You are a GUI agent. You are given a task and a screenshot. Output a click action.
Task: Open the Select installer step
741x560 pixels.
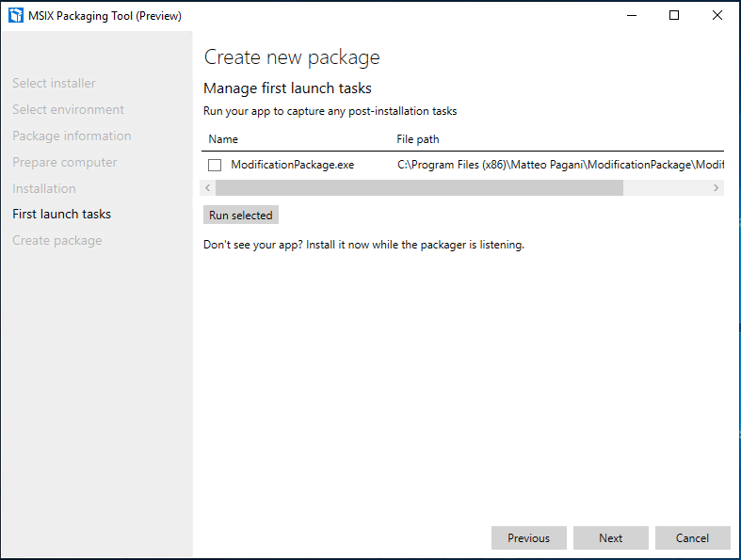click(x=54, y=83)
